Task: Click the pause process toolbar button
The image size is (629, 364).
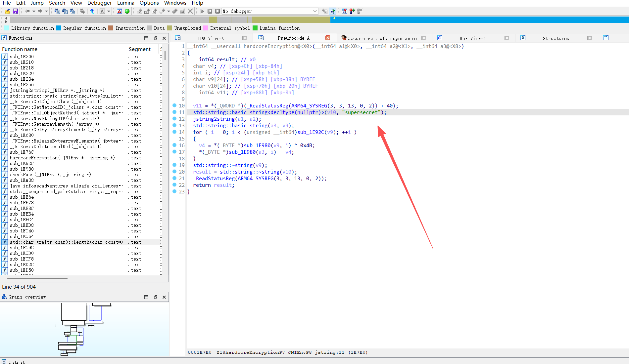Action: point(210,11)
